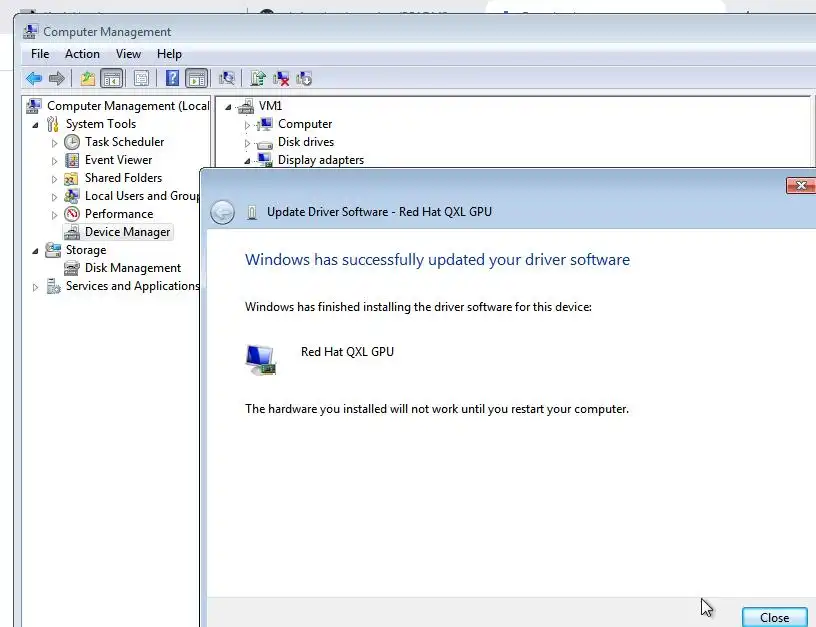Image resolution: width=816 pixels, height=627 pixels.
Task: Collapse the Storage tree node
Action: [35, 251]
